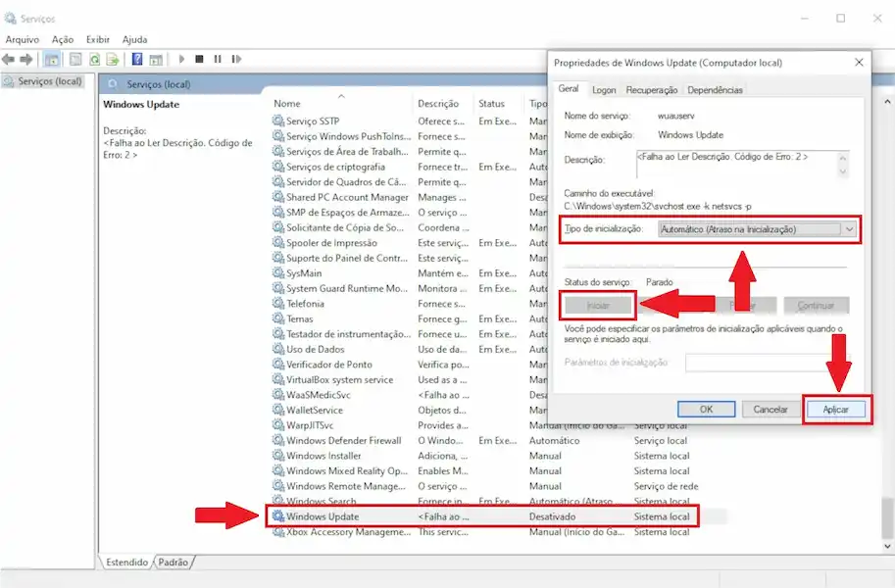Sort services by the Nome column header
895x588 pixels.
pyautogui.click(x=287, y=103)
